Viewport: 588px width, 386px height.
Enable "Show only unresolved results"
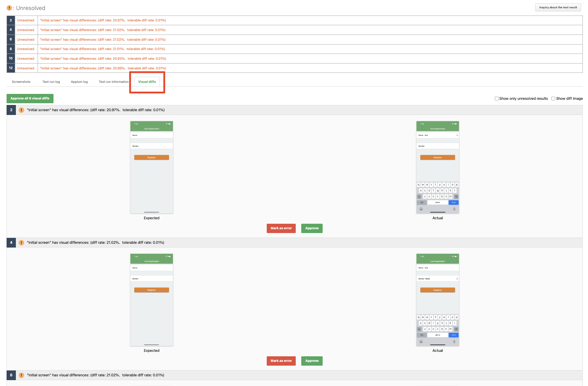coord(497,98)
